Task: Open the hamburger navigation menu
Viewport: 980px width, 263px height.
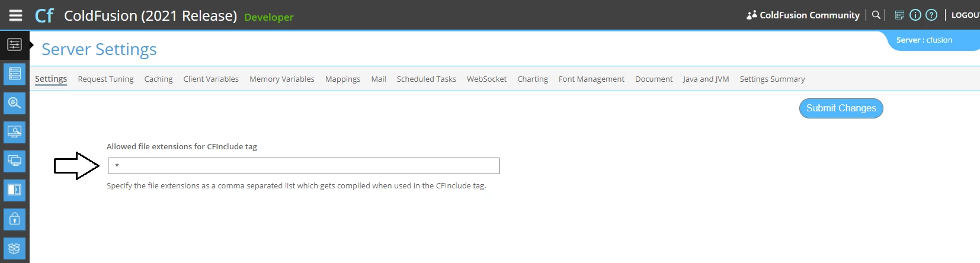Action: [15, 15]
